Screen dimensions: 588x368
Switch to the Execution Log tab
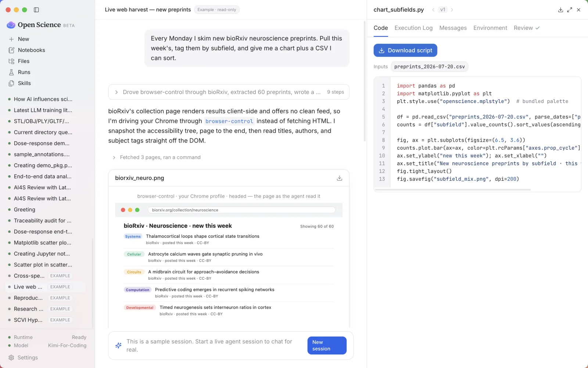coord(413,28)
